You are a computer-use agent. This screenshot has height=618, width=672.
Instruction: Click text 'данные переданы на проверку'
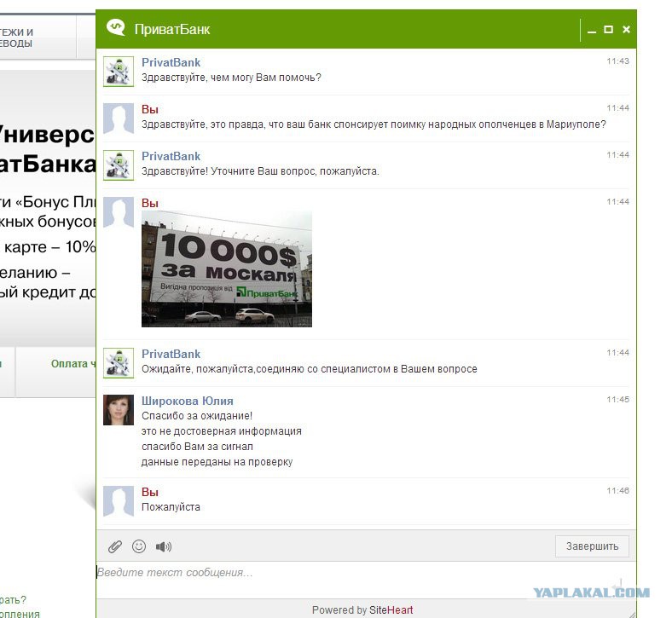(x=217, y=462)
